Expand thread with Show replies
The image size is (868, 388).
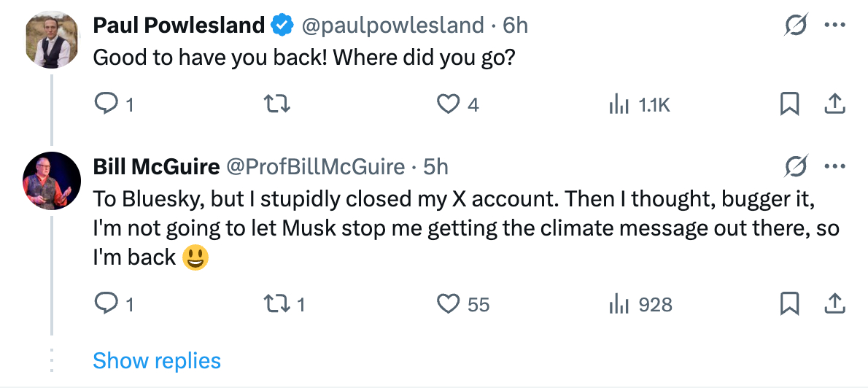157,360
